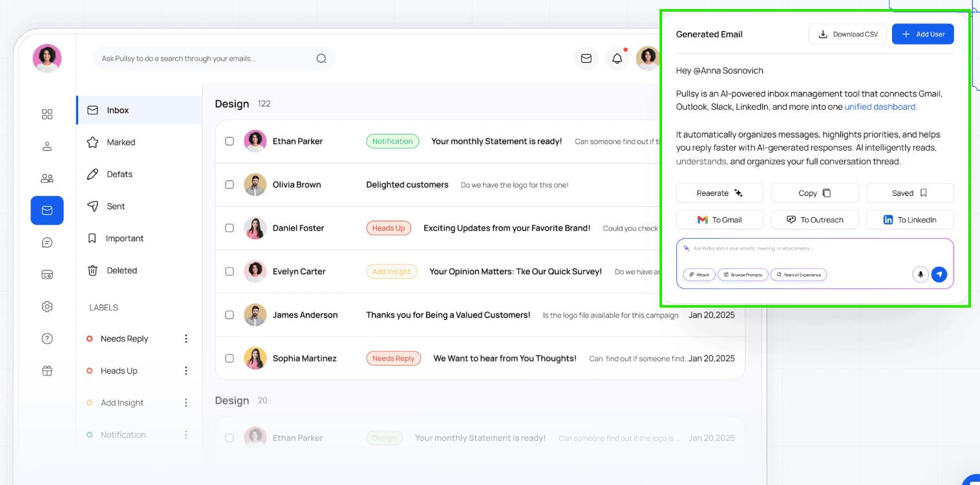Open email 'Exciting Updates from your Favorite Brand!'

point(507,228)
